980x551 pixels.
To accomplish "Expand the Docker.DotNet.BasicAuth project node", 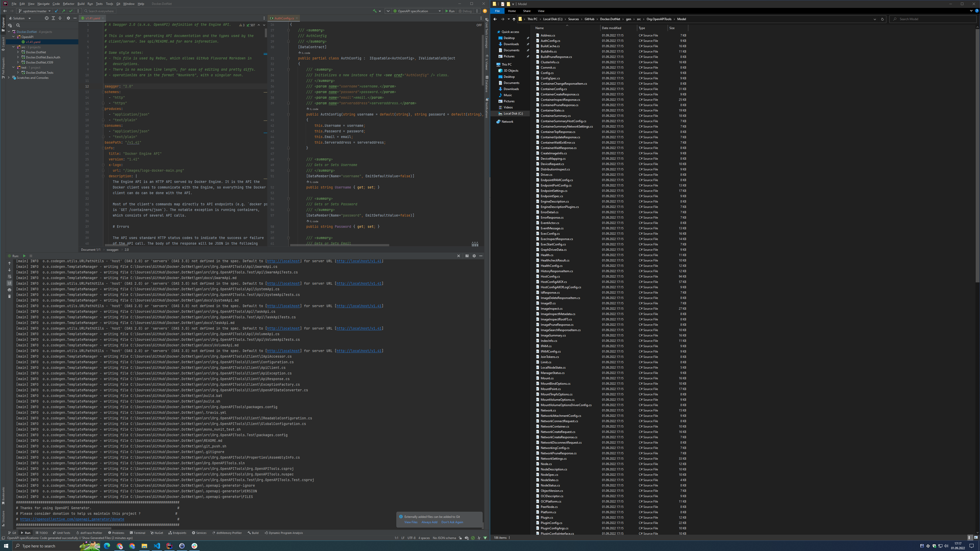I will 18,57.
